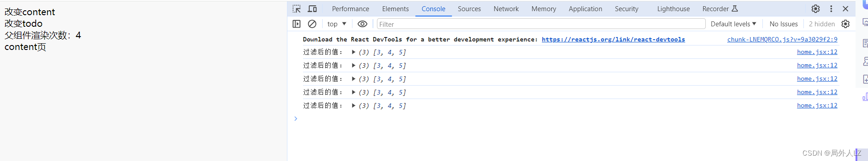The width and height of the screenshot is (868, 161).
Task: Click the 改变todo text on the page
Action: point(24,24)
